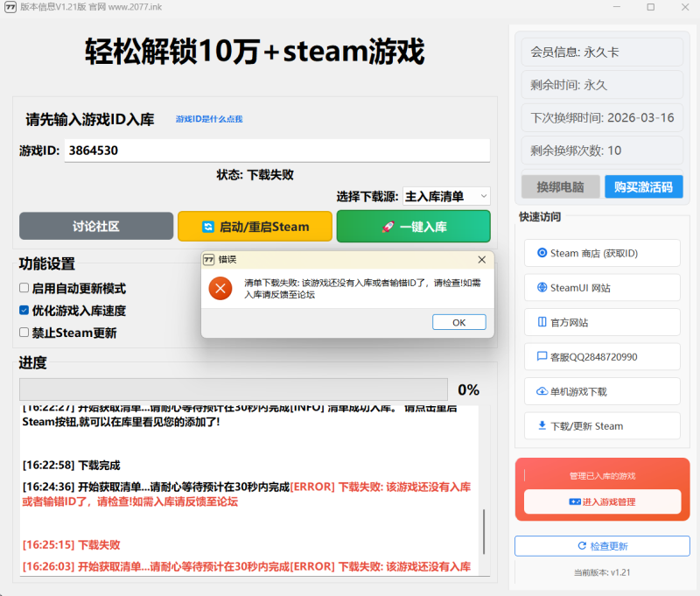Contact 客服QQ2848720990 support

pyautogui.click(x=601, y=356)
